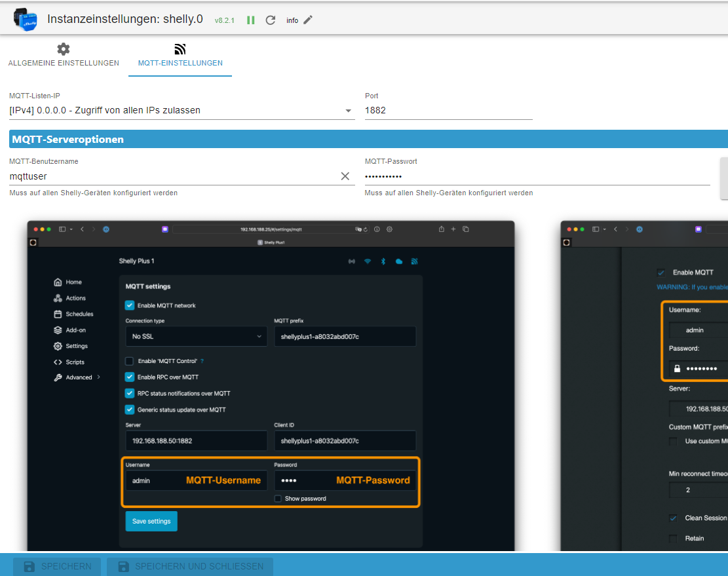The width and height of the screenshot is (728, 576).
Task: Focus the MQTT-Benutzername input field
Action: (174, 176)
